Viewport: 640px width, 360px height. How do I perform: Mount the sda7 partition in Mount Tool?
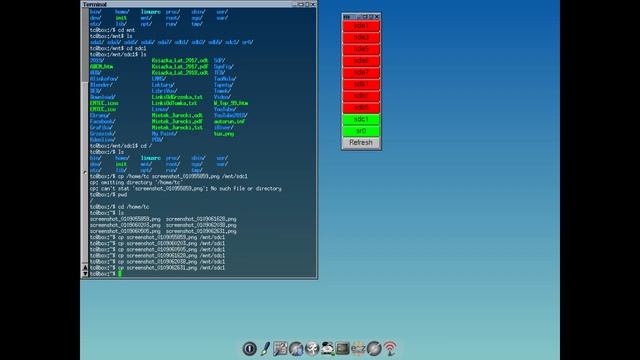click(361, 73)
